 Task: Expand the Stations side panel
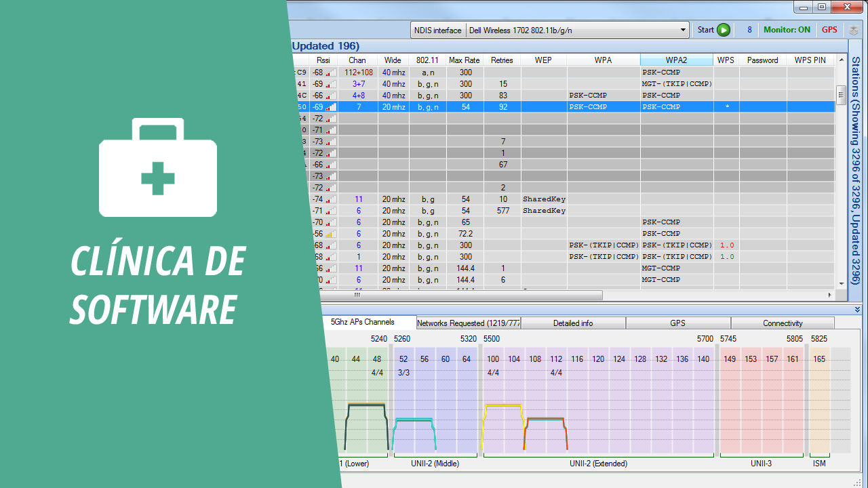point(856,169)
